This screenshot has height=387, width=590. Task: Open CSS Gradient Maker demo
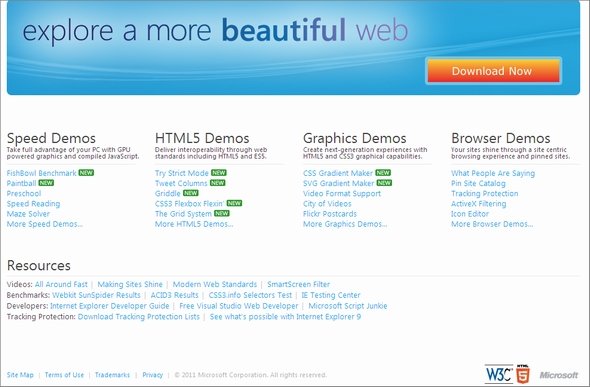point(338,173)
